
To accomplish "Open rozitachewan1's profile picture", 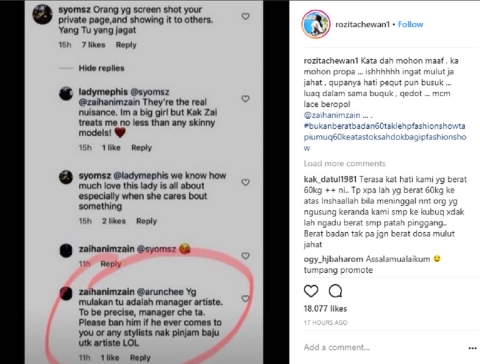I will pos(316,24).
